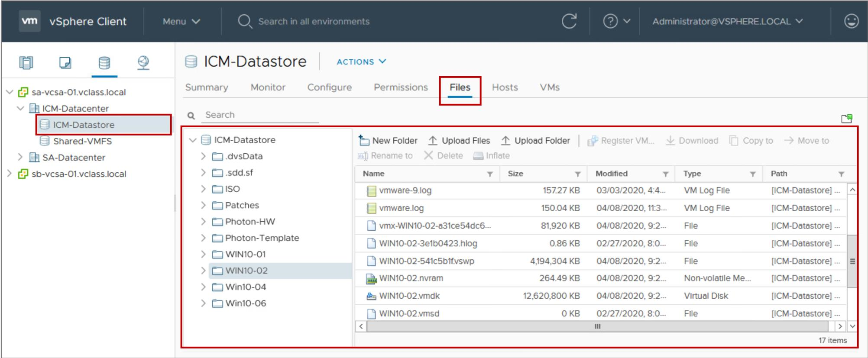Click the search magnifier in top bar
Viewport: 868px width, 358px height.
coord(245,21)
